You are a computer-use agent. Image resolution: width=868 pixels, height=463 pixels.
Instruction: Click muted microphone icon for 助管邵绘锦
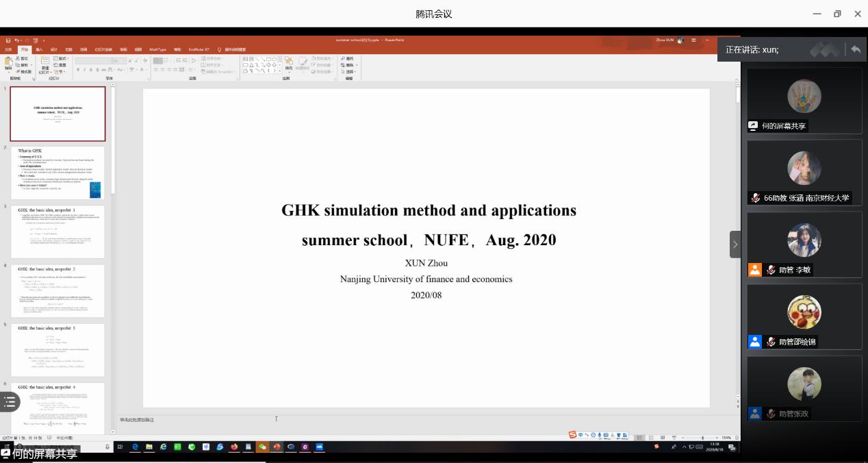(x=771, y=342)
